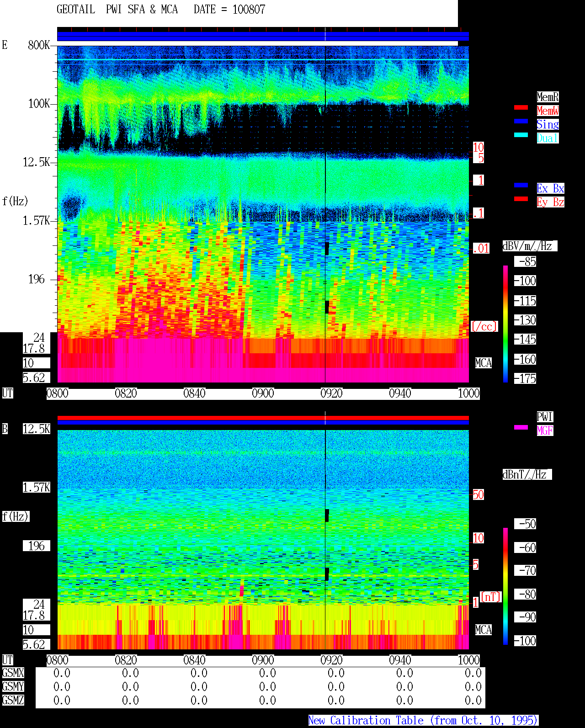Click the cyan Dual legend swatch

click(x=521, y=135)
